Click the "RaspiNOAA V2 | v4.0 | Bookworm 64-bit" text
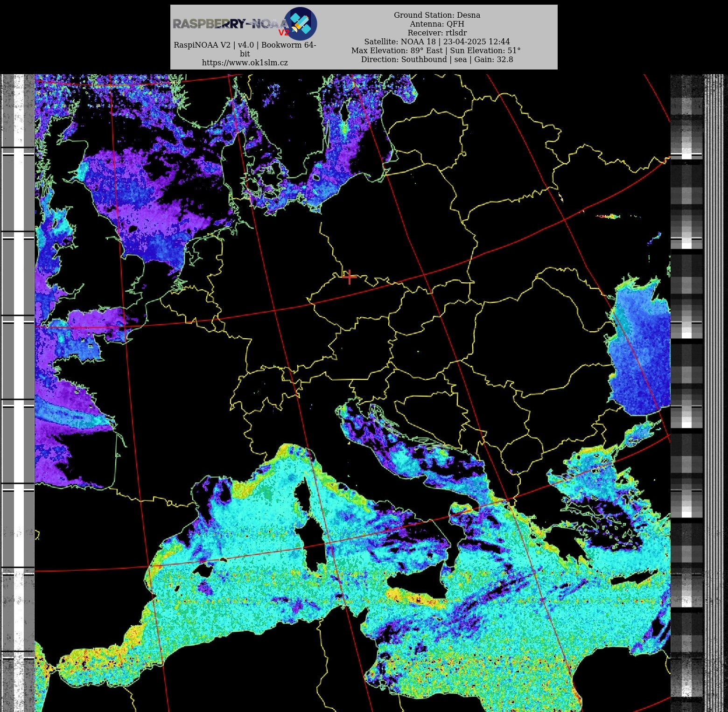The width and height of the screenshot is (728, 712). click(x=245, y=49)
